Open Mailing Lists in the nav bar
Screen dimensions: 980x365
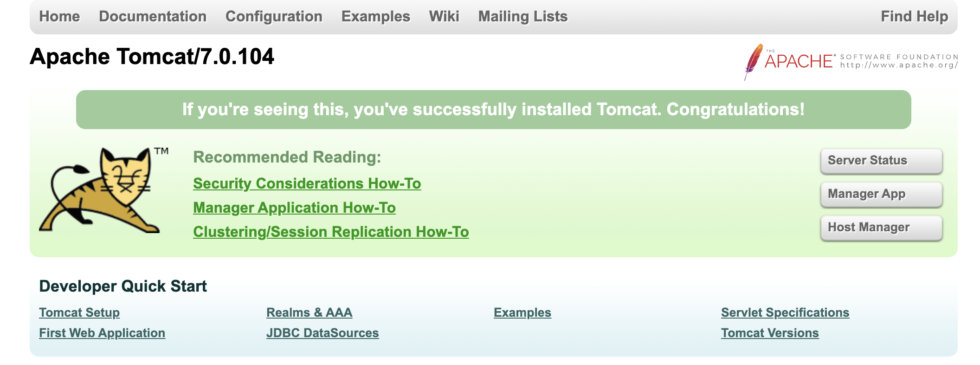[523, 16]
